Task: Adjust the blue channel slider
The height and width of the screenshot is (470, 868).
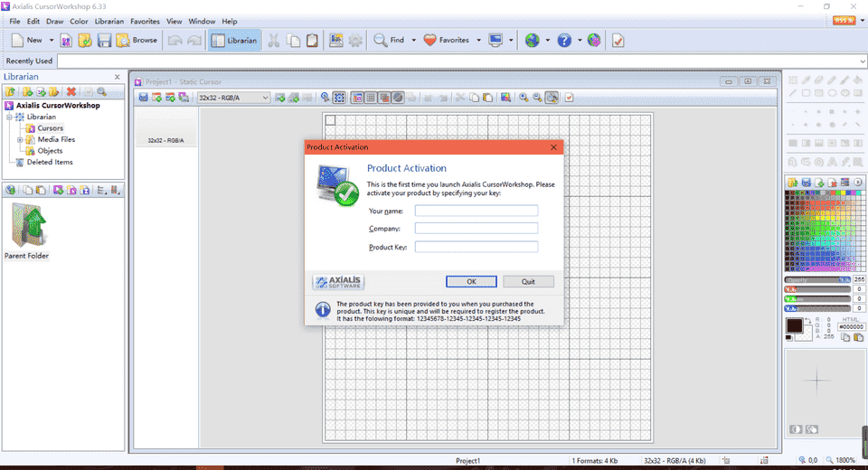Action: coord(817,308)
